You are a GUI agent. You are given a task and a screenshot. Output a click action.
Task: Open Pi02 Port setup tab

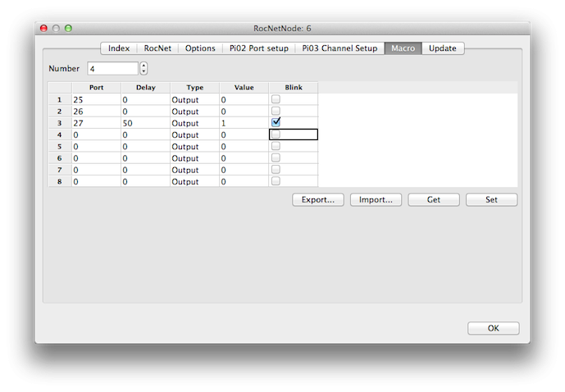coord(258,48)
